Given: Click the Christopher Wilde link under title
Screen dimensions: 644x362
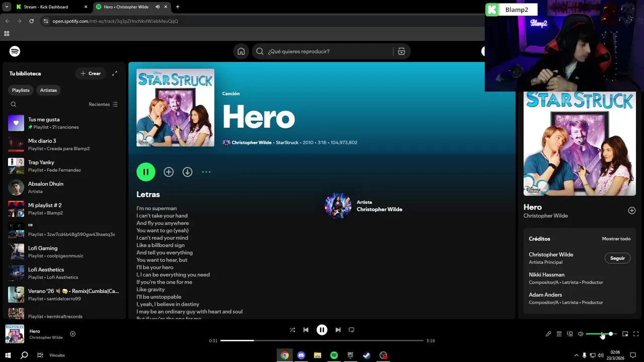Looking at the screenshot, I should pos(252,142).
